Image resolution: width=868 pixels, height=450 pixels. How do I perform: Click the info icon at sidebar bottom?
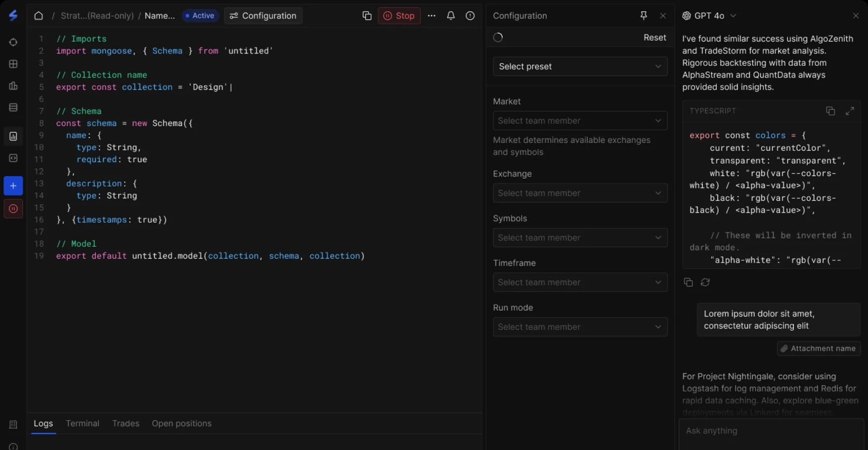tap(13, 446)
